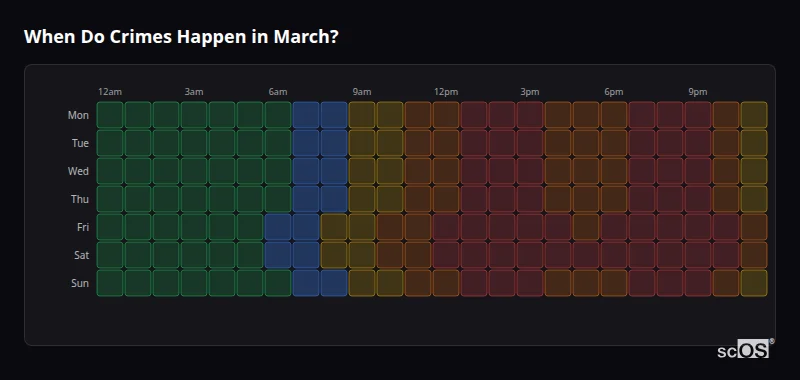The height and width of the screenshot is (380, 800).
Task: Click the Monday 1pm red cell
Action: [x=473, y=115]
